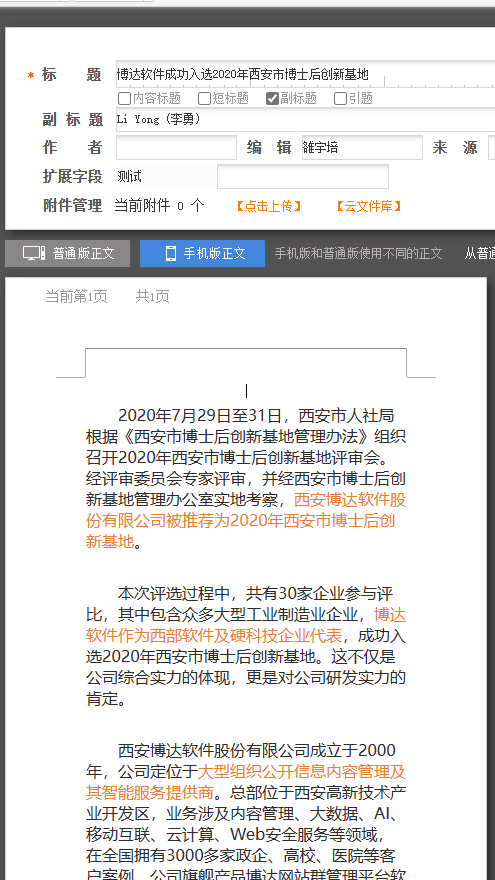The height and width of the screenshot is (880, 495).
Task: Place cursor in paragraph starting 本次评选过程中
Action: [246, 646]
